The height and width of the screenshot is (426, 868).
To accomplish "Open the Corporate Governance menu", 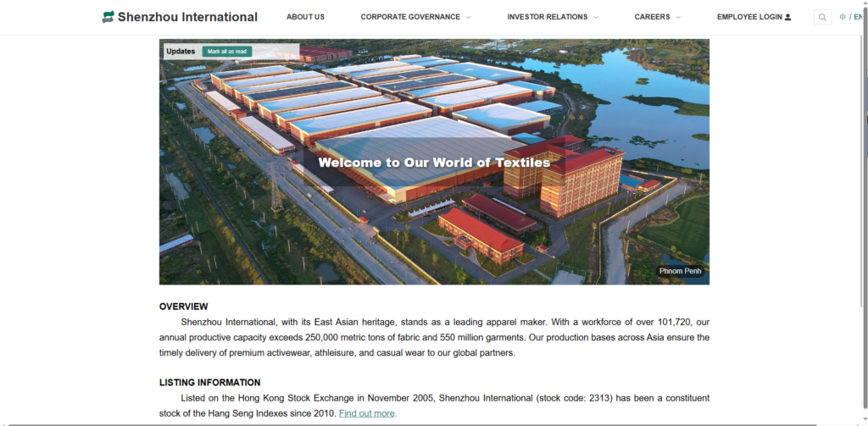I will point(410,17).
